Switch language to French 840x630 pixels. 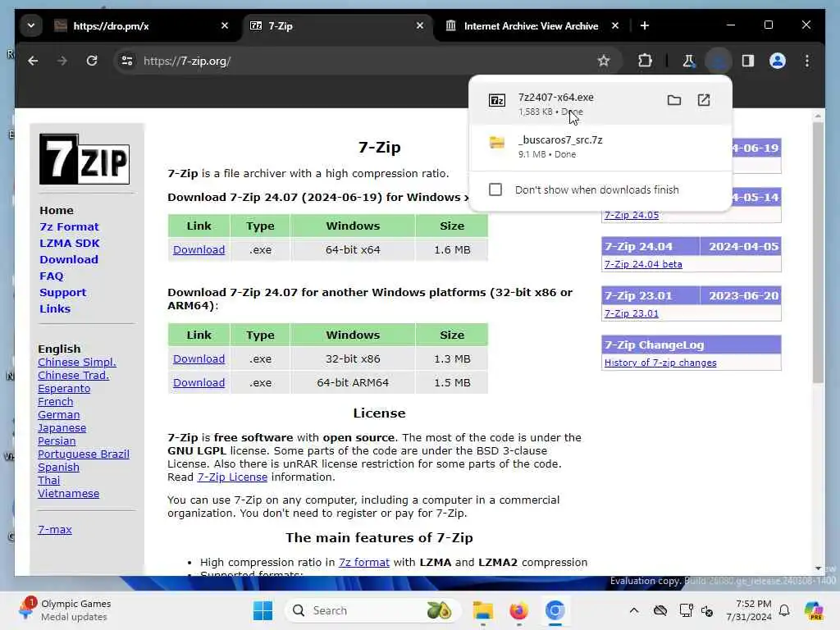pyautogui.click(x=55, y=402)
